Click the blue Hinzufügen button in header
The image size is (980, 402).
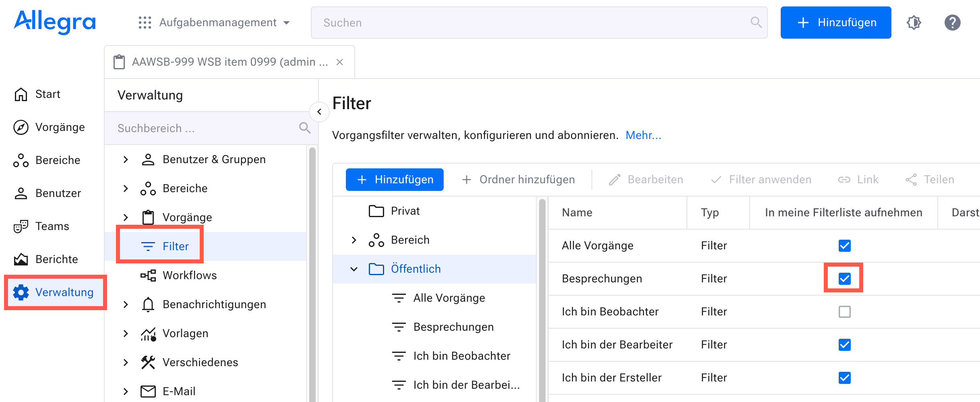click(x=836, y=23)
